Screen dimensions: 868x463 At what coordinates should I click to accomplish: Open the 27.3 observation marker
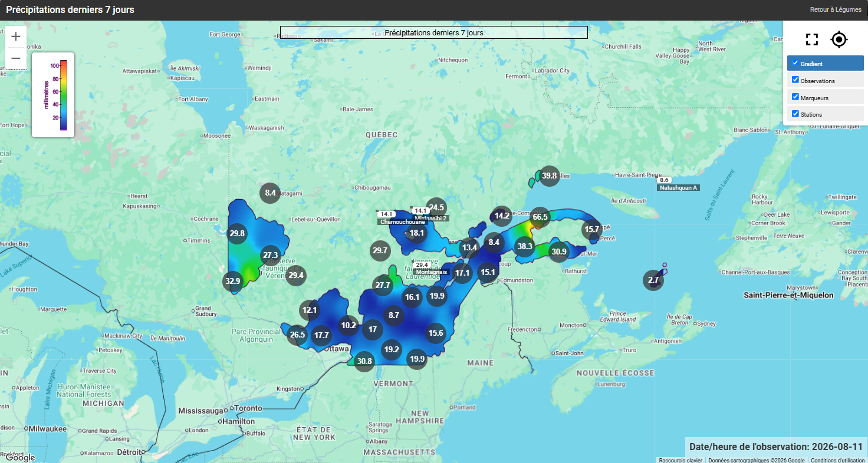click(x=271, y=255)
